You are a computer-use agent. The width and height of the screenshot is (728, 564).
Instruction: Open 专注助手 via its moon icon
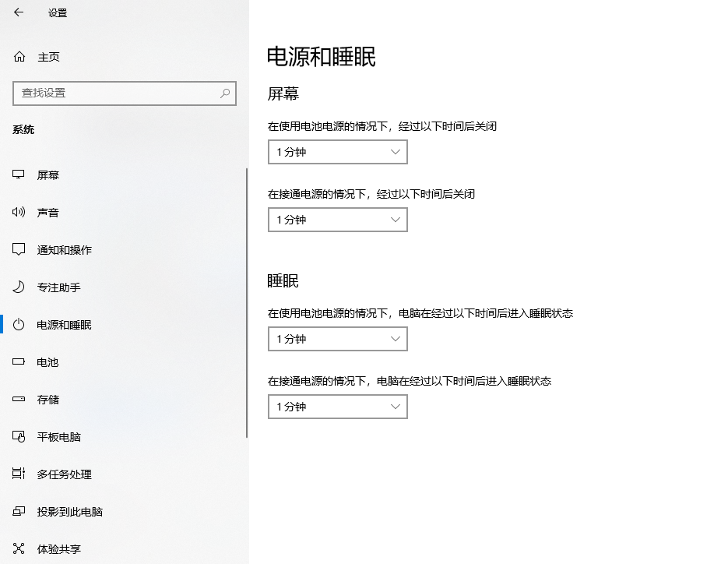18,287
